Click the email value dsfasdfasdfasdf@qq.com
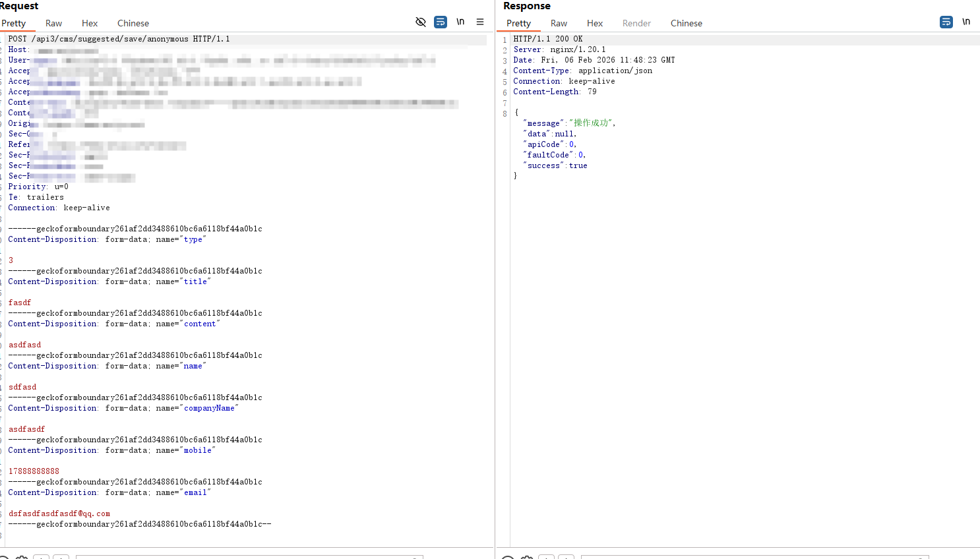The height and width of the screenshot is (559, 980). (x=59, y=514)
